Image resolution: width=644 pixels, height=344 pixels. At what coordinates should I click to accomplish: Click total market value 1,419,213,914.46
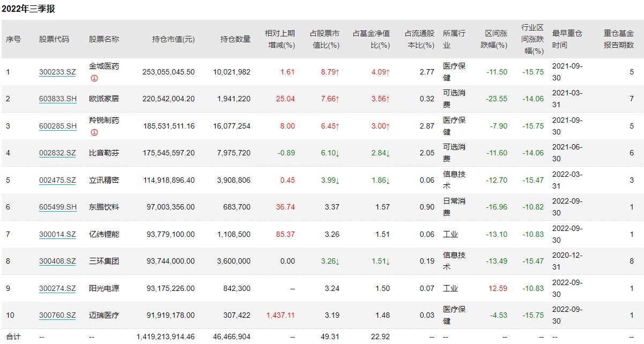166,336
